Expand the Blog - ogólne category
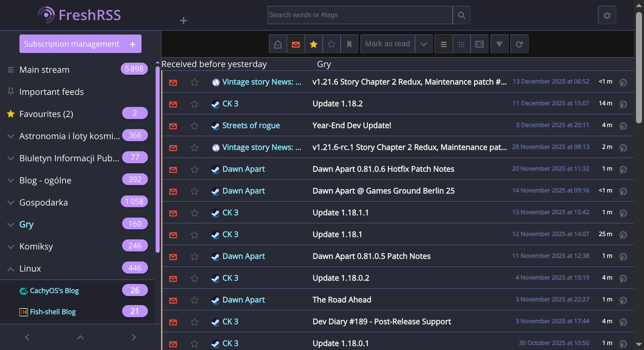644x350 pixels. click(x=11, y=180)
